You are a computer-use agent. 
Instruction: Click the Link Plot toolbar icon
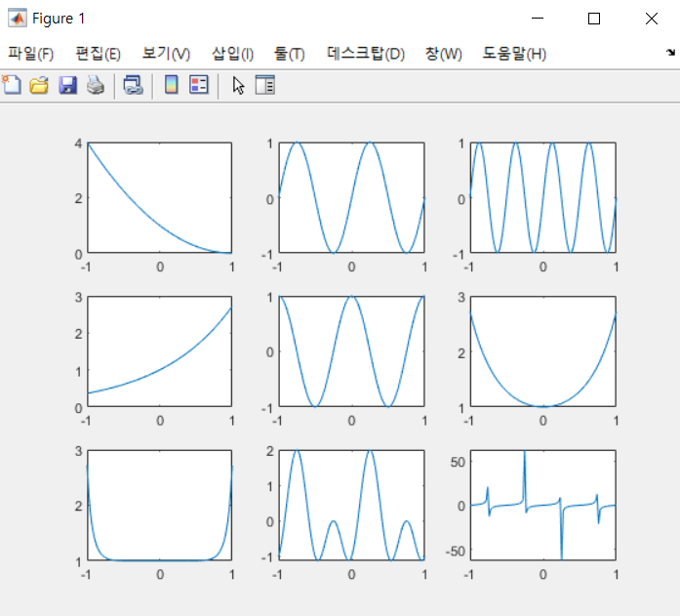pyautogui.click(x=133, y=85)
